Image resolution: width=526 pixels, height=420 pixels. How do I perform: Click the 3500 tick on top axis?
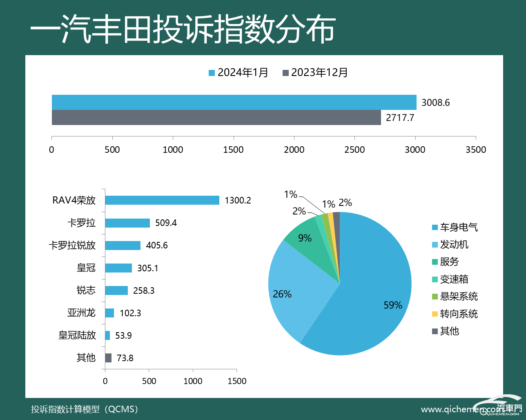pos(476,150)
